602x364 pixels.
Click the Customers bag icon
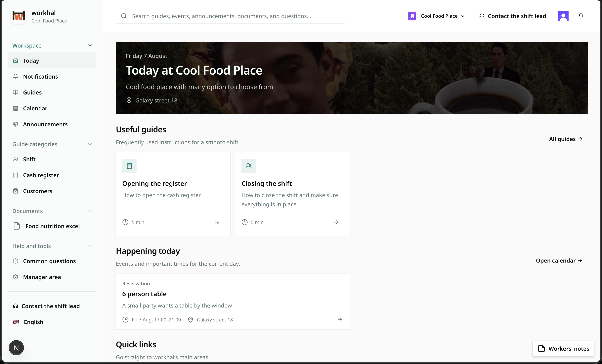(x=15, y=191)
